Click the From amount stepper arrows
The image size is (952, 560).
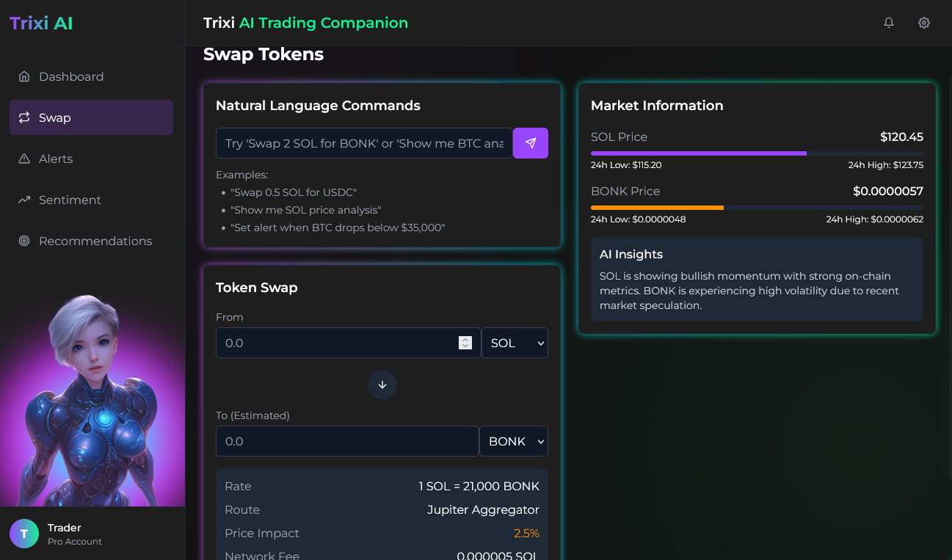465,343
